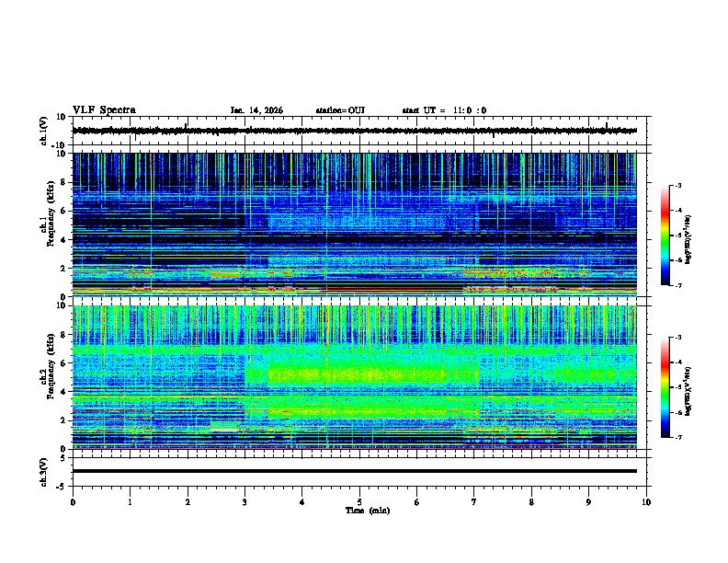Click time axis tick label "9"
Screen dimensions: 728x563
point(588,502)
